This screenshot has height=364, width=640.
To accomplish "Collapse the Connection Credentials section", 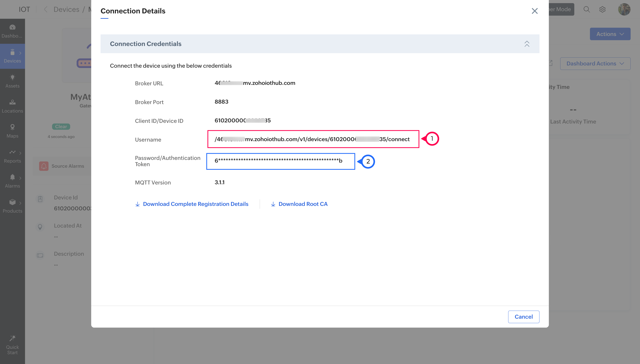I will tap(527, 44).
